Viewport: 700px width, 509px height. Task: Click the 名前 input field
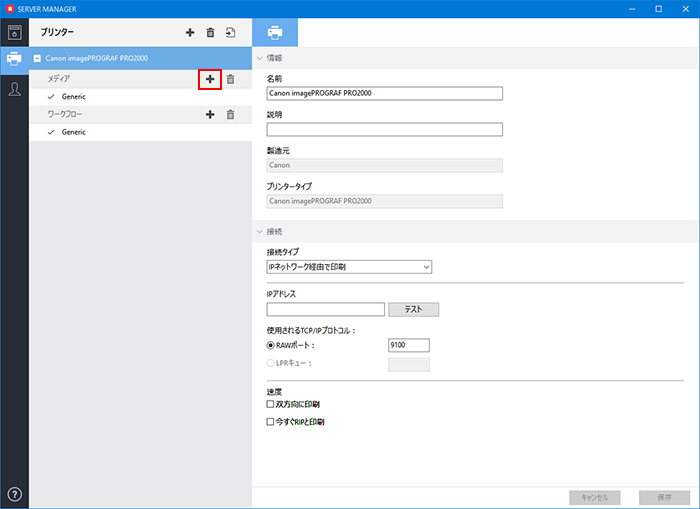pos(384,93)
